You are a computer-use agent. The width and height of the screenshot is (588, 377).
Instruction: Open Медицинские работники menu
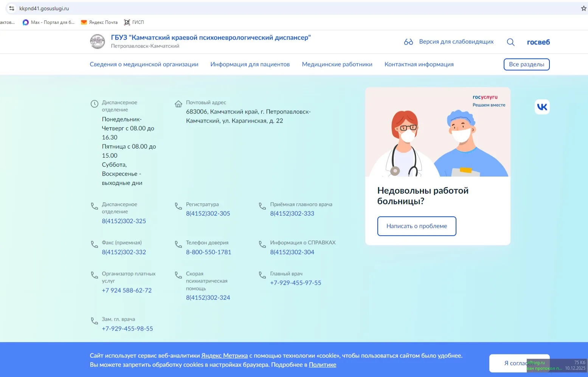pyautogui.click(x=337, y=64)
